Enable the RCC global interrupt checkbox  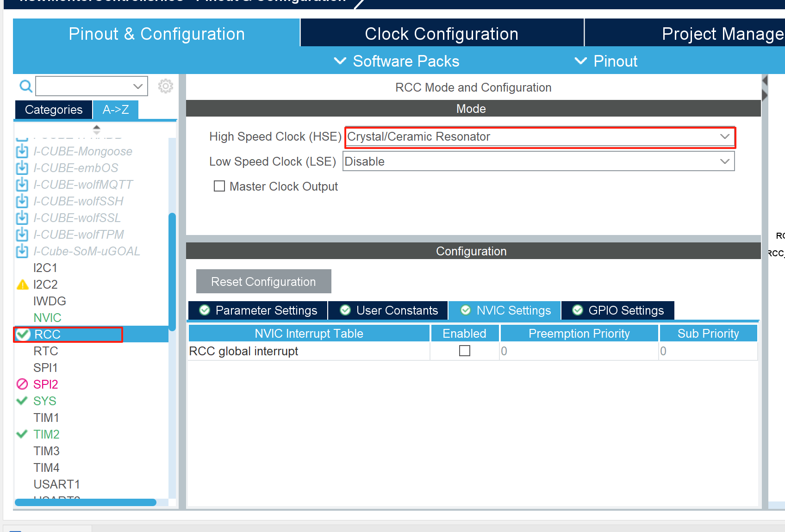tap(465, 351)
